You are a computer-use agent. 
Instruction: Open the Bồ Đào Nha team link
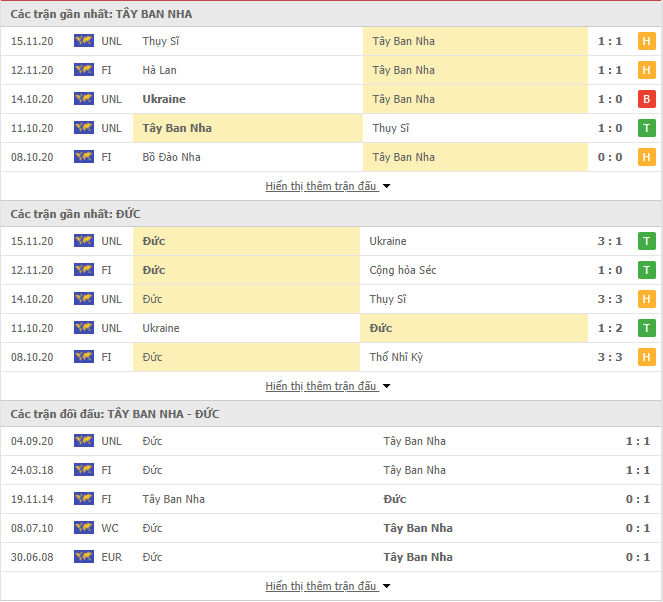(171, 157)
